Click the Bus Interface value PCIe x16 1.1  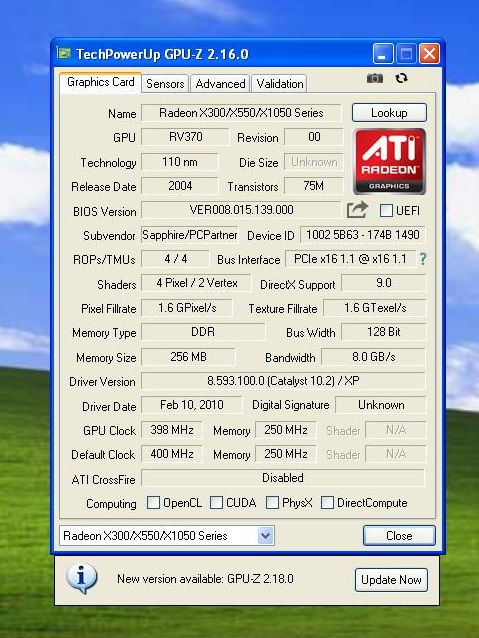click(x=350, y=259)
